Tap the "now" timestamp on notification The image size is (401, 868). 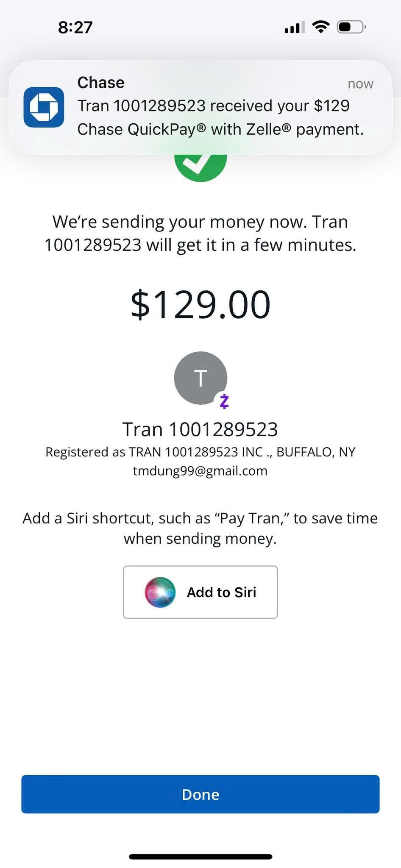pos(360,84)
